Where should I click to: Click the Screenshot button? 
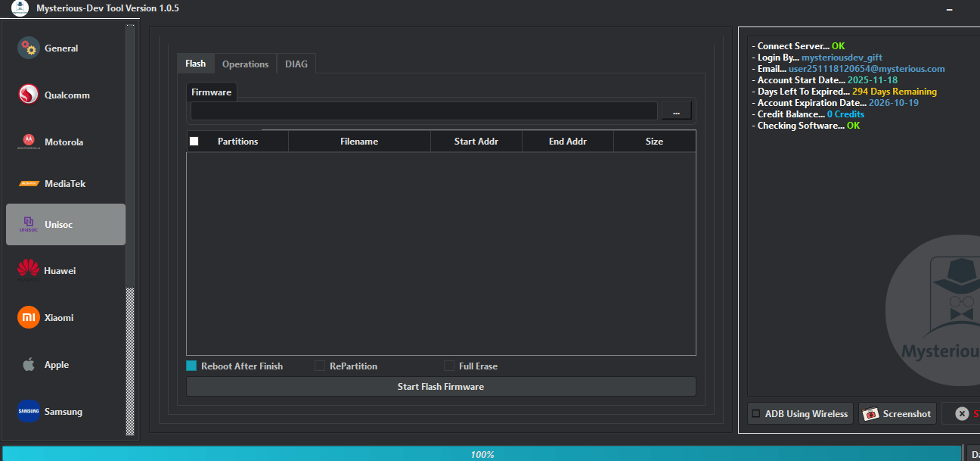coord(897,413)
